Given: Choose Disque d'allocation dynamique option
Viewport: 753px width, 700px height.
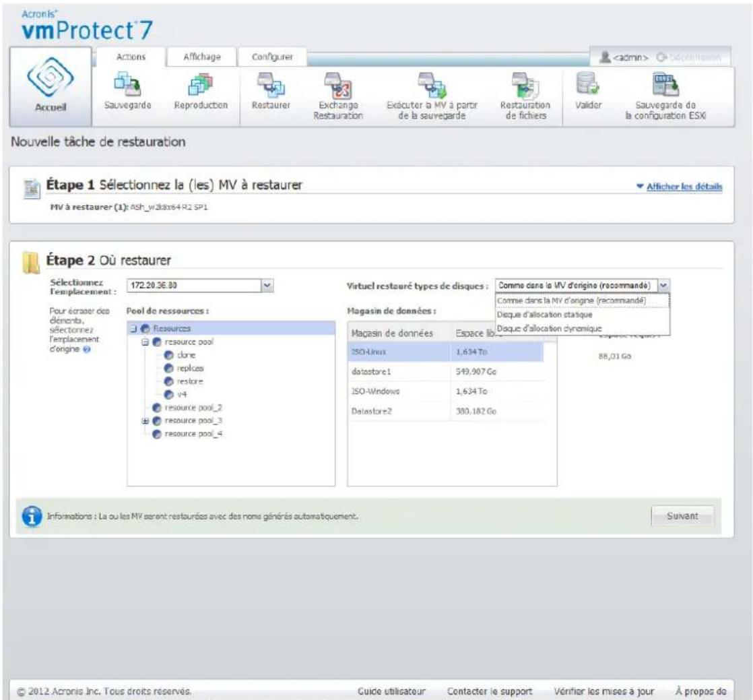Looking at the screenshot, I should point(582,329).
